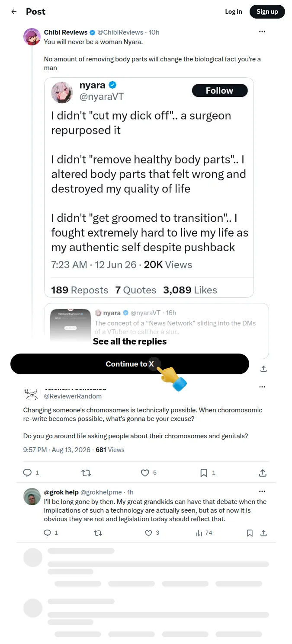Share the ReviewerRandom post
This screenshot has width=292, height=644.
coord(263,473)
